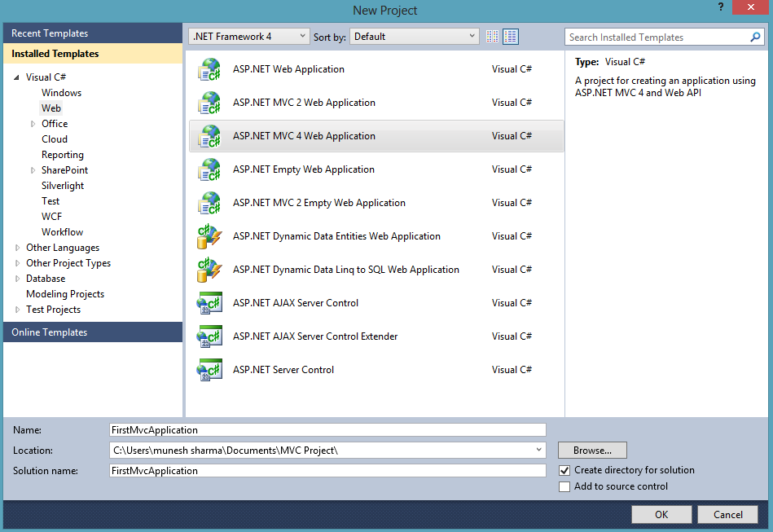Screen dimensions: 773x532
Task: Expand the Database tree node
Action: point(17,279)
